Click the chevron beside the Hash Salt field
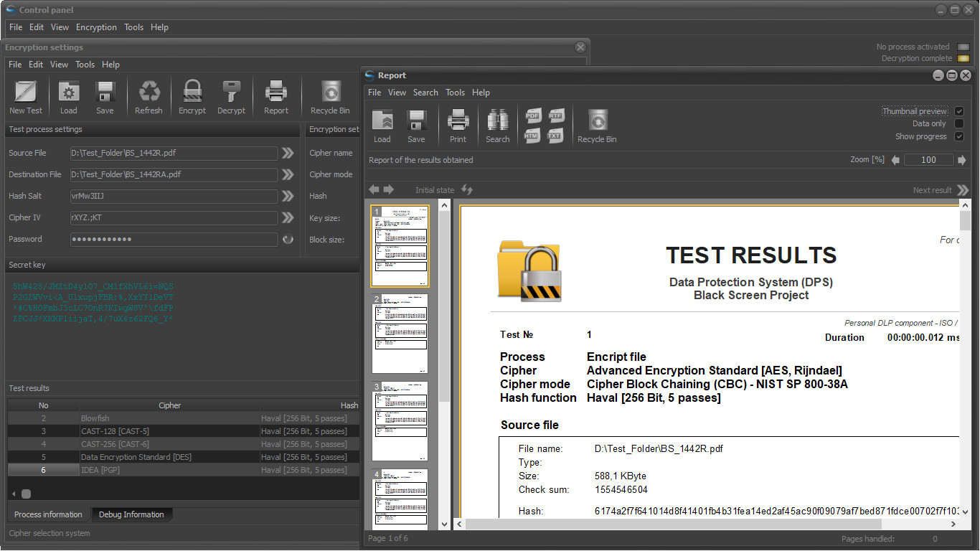Screen dimensions: 980x551 coord(288,196)
